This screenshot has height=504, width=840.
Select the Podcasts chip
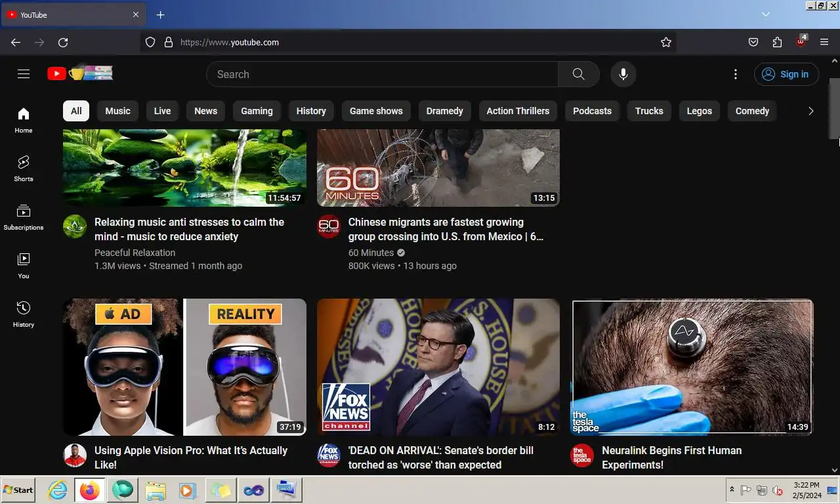click(x=592, y=111)
